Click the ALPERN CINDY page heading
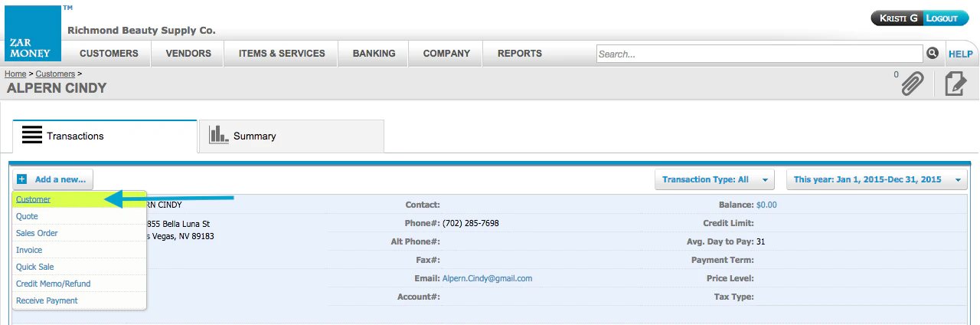 click(x=57, y=88)
